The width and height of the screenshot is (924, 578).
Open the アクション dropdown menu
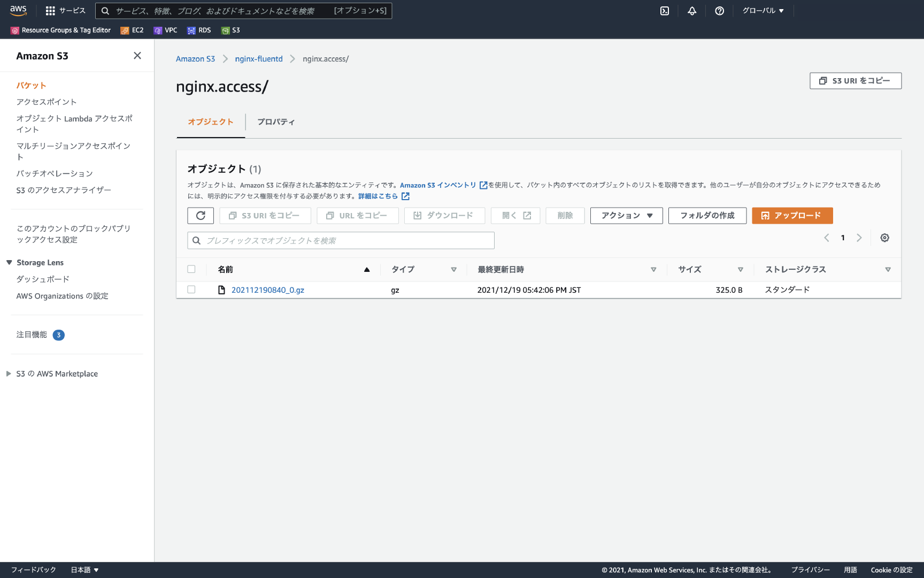click(x=627, y=216)
